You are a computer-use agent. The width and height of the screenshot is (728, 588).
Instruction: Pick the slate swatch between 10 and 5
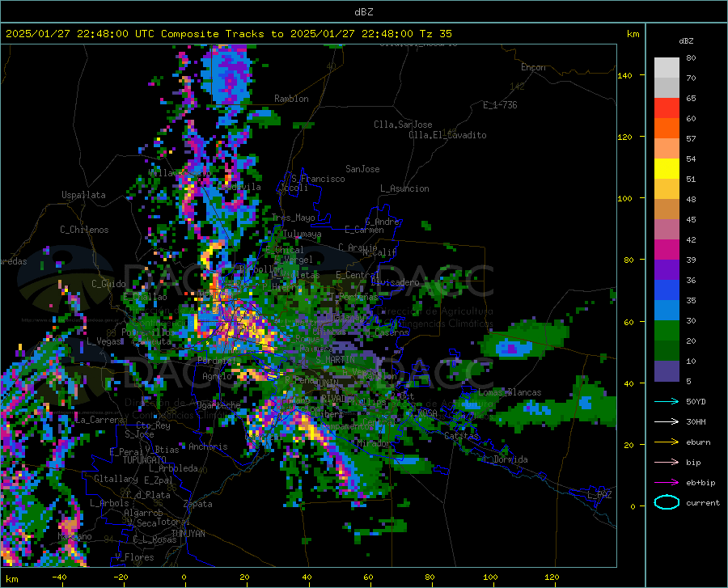click(667, 371)
